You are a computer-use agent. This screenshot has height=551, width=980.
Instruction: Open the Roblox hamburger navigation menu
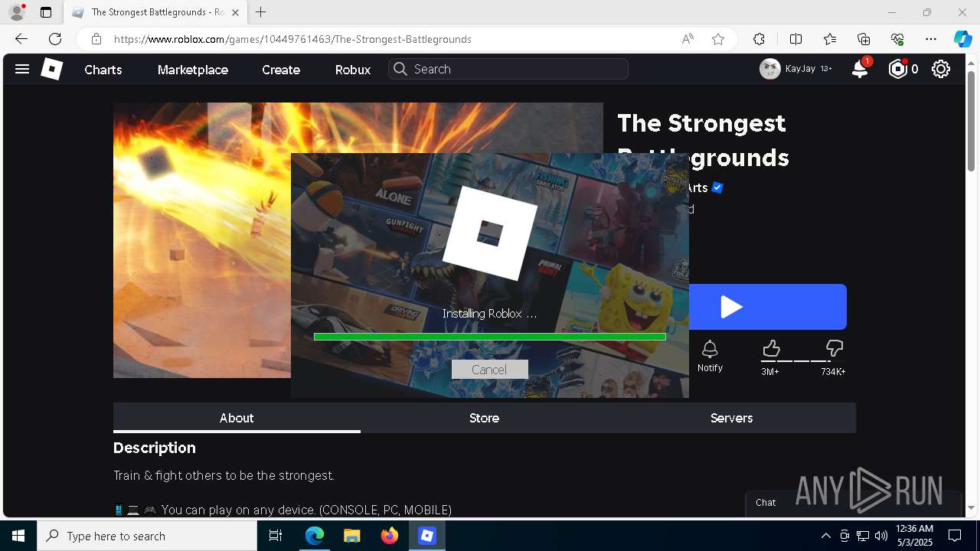(x=22, y=69)
